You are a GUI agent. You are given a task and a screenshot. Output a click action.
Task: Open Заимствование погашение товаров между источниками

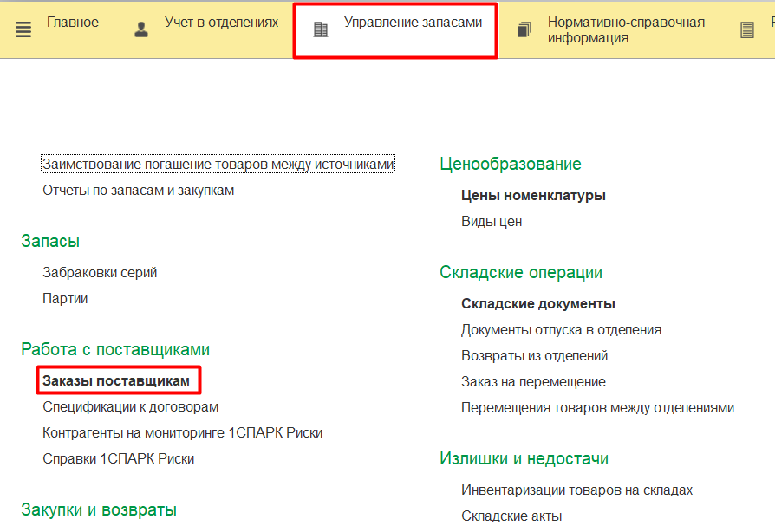click(218, 164)
